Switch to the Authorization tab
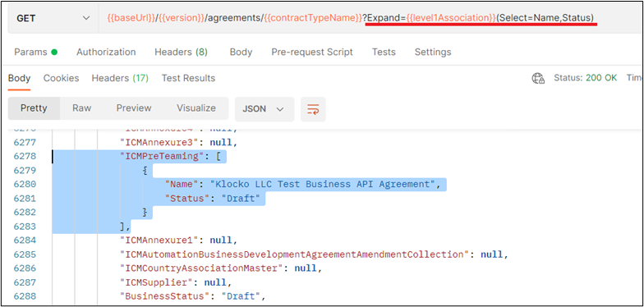644x307 pixels. [x=106, y=53]
